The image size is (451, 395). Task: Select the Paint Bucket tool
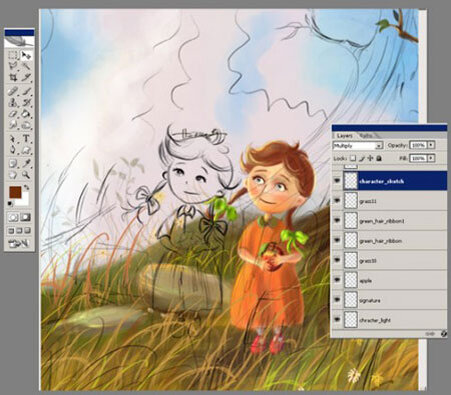25,114
